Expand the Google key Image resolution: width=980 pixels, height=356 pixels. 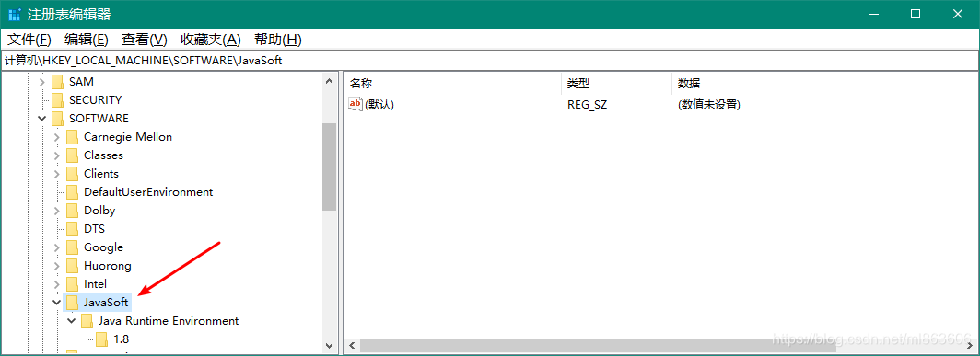(57, 247)
